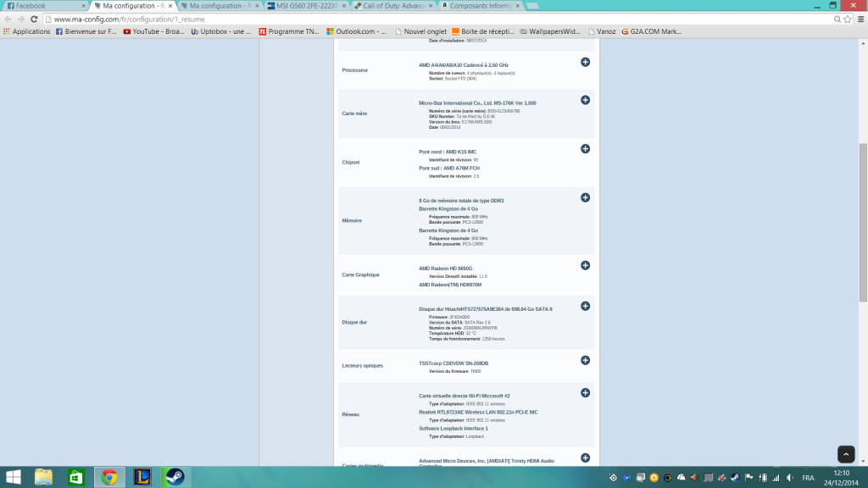Click the FRA language indicator
Viewport: 868px width, 488px height.
[808, 478]
